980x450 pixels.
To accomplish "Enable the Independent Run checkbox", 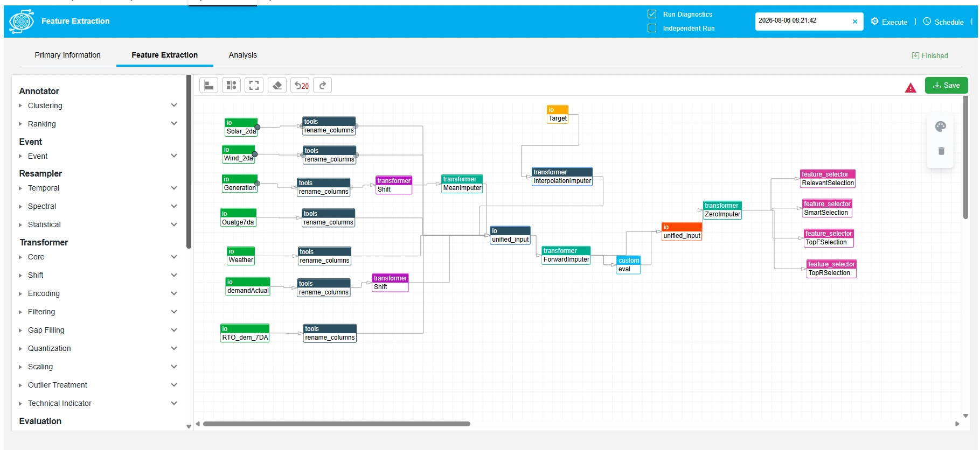I will click(652, 28).
